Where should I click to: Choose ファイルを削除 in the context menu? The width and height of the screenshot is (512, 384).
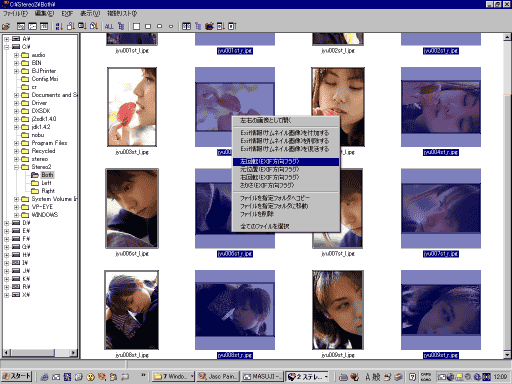pos(286,214)
